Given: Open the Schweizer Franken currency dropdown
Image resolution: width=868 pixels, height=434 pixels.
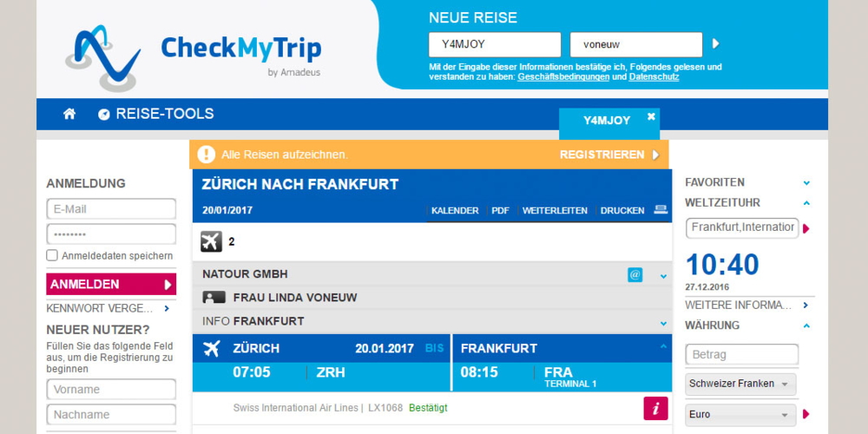Looking at the screenshot, I should [x=740, y=384].
